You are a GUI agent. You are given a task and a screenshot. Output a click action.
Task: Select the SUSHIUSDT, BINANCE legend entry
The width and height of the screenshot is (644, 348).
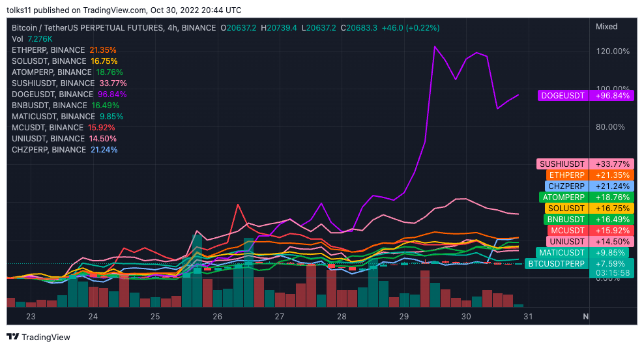pos(69,83)
